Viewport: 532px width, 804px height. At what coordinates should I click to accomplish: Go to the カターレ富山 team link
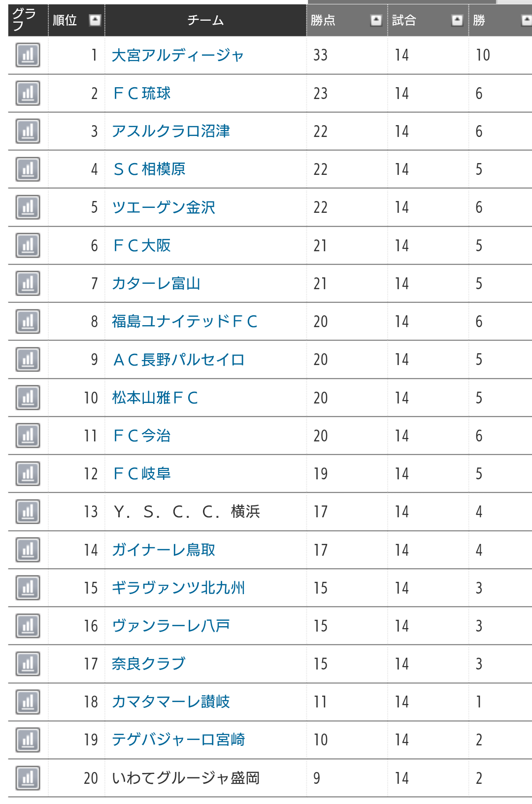[156, 284]
